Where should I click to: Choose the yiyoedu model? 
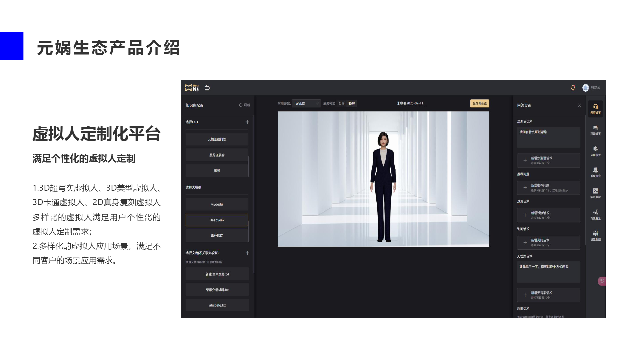217,204
